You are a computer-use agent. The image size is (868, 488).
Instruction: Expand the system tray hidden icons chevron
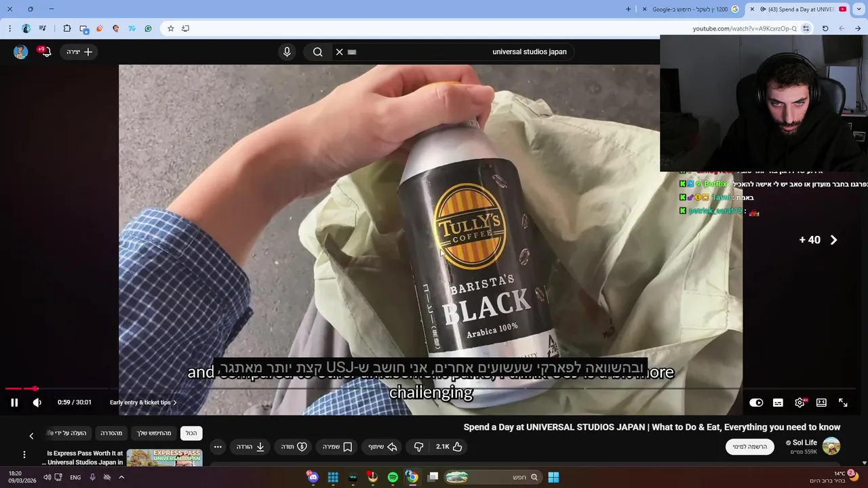(x=121, y=477)
